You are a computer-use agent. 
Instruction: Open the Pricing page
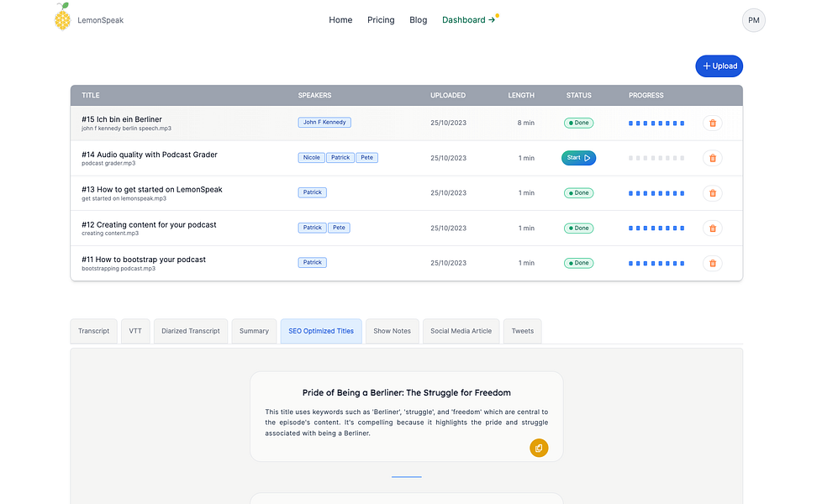[x=381, y=20]
